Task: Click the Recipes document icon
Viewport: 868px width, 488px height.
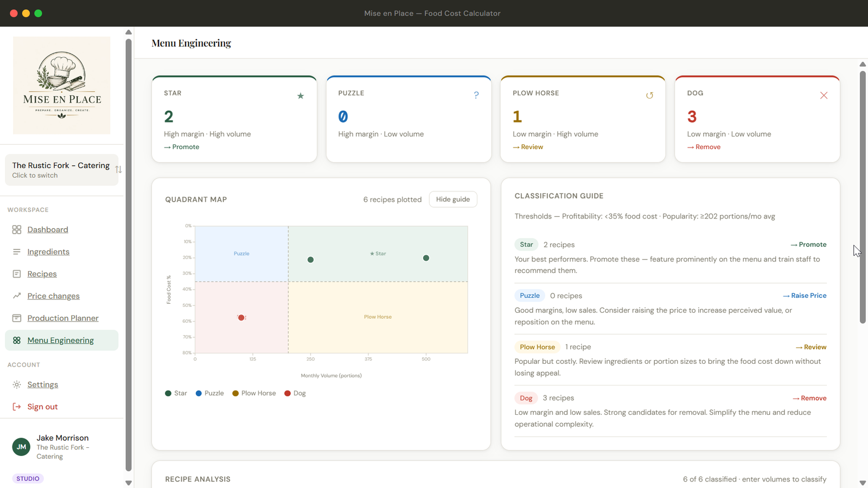Action: 17,274
